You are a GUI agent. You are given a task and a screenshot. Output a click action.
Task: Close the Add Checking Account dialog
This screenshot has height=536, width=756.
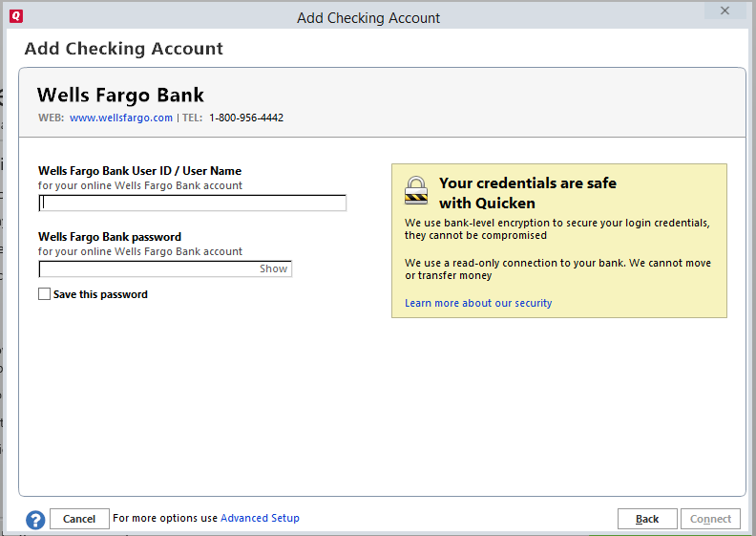coord(724,11)
